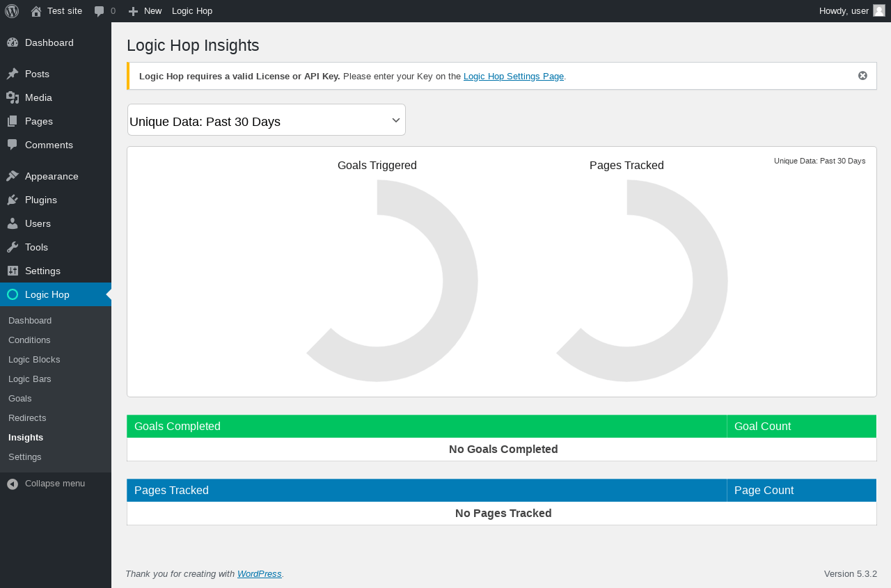Viewport: 891px width, 588px height.
Task: Open Logic Hop in the admin bar
Action: tap(192, 11)
